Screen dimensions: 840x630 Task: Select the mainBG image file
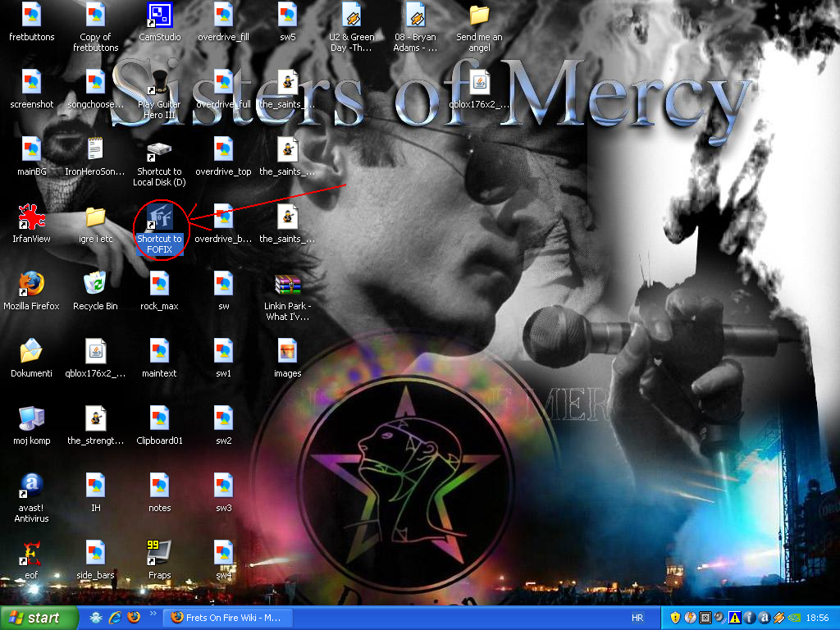[32, 157]
